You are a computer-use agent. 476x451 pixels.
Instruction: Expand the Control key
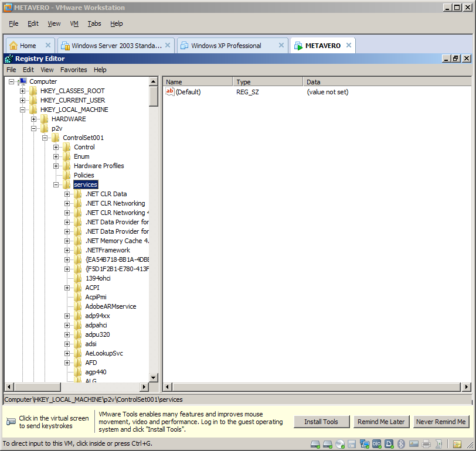tap(56, 148)
